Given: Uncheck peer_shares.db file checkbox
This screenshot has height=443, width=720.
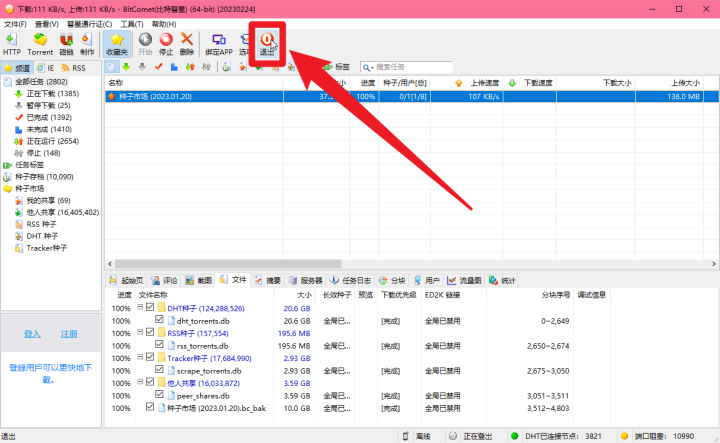Looking at the screenshot, I should click(159, 394).
